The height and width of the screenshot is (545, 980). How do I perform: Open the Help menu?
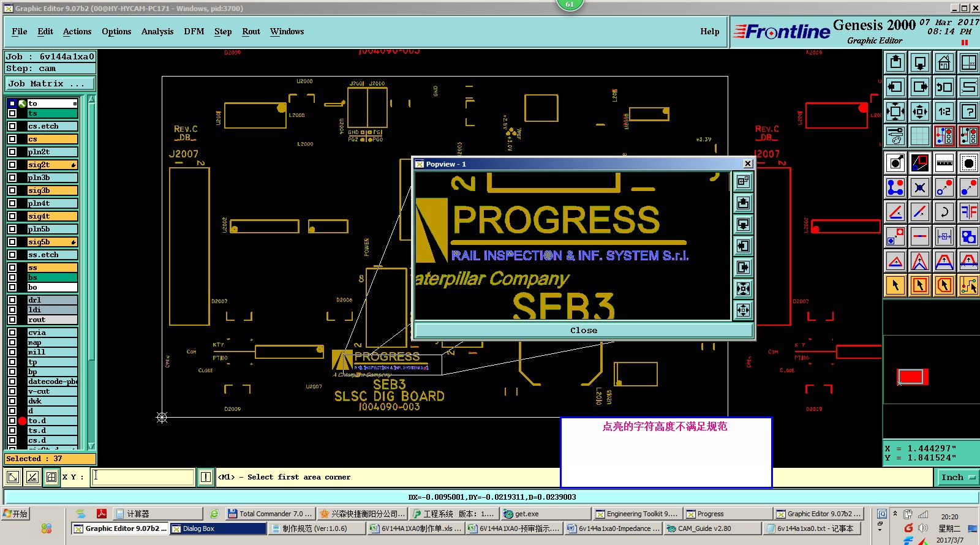[x=710, y=32]
